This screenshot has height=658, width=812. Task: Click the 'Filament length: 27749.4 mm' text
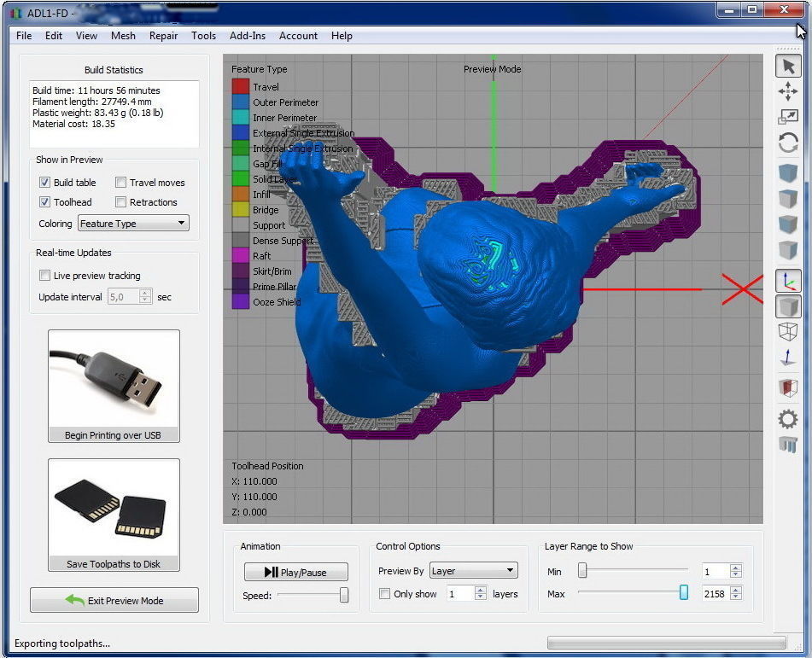tap(91, 102)
